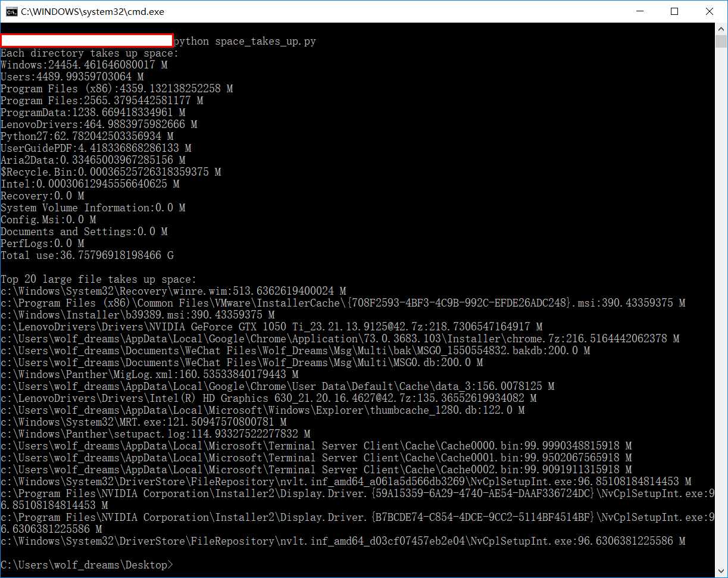
Task: Click the chrome.7z installer line
Action: pos(340,339)
